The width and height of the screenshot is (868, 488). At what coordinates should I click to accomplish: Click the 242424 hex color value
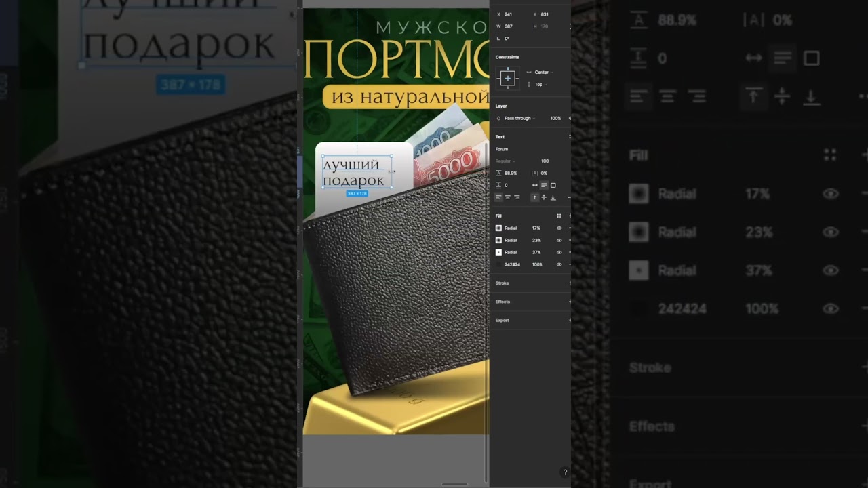(512, 264)
